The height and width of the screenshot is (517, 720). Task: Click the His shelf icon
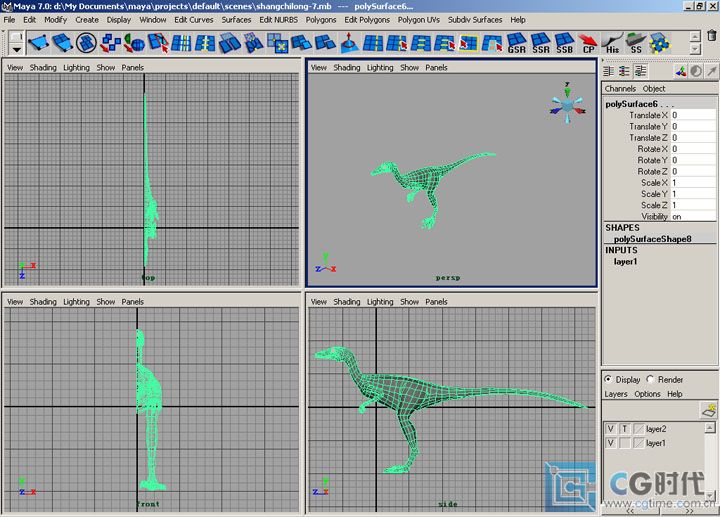point(612,43)
